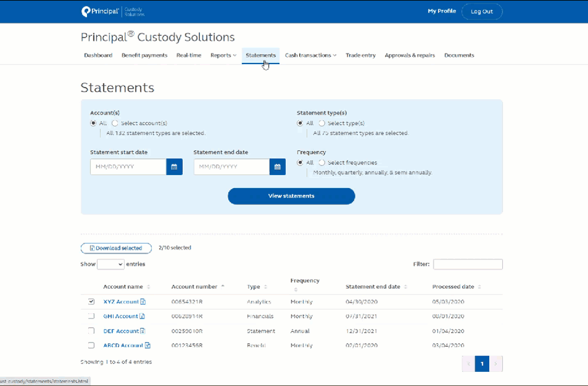This screenshot has height=386, width=588.
Task: Open the Documents tab
Action: click(459, 55)
